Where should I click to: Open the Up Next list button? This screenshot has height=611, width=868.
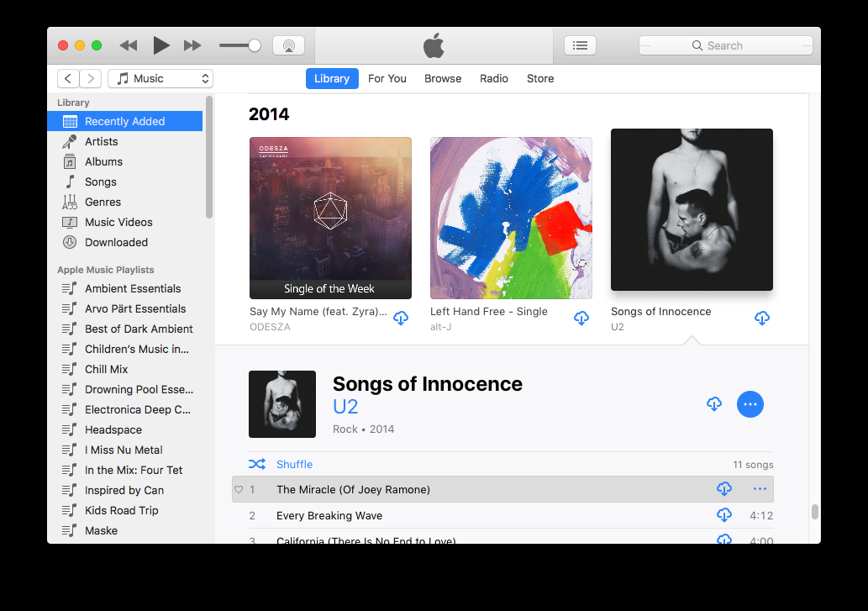click(x=580, y=45)
